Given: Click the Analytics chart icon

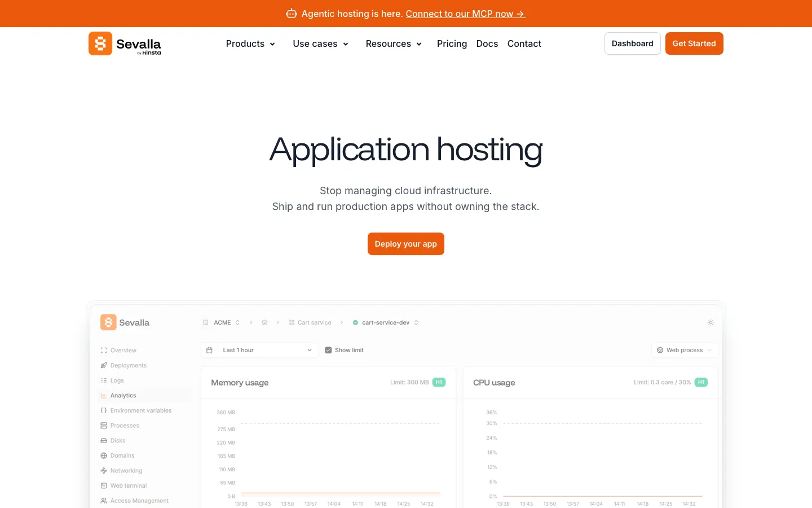Looking at the screenshot, I should coord(104,396).
